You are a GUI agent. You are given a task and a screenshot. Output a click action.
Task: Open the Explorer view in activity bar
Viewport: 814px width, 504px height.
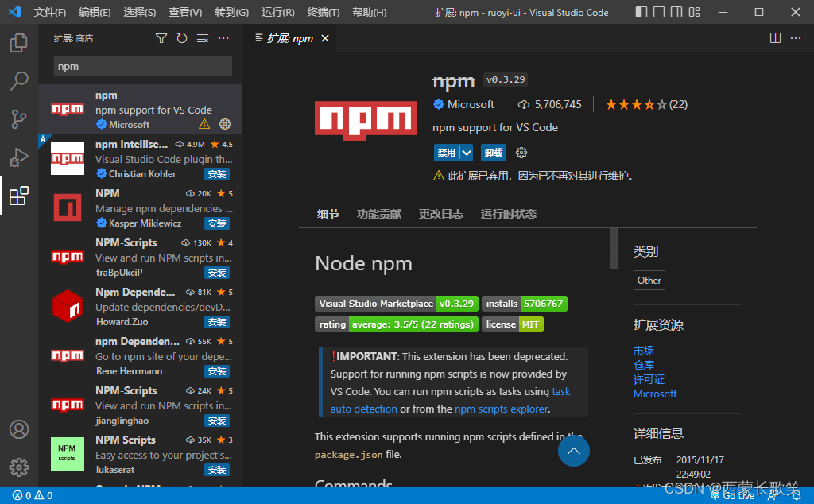(19, 43)
